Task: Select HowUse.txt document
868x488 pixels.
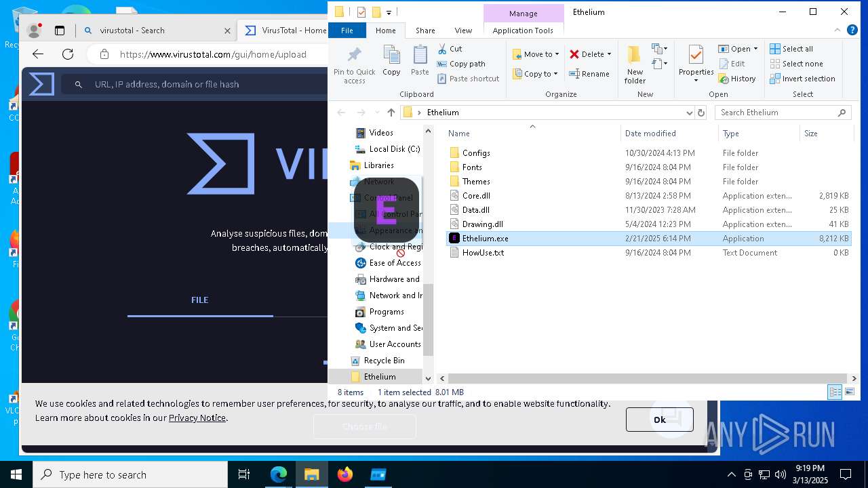Action: pos(482,253)
